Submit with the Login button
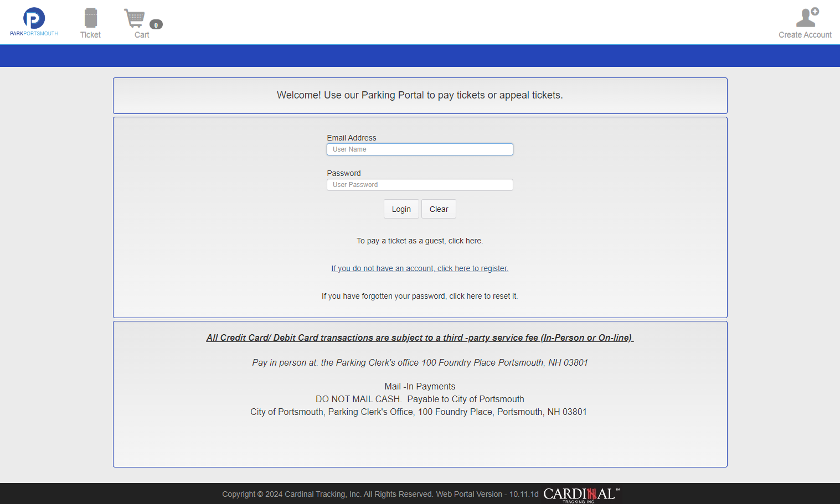 coord(401,209)
